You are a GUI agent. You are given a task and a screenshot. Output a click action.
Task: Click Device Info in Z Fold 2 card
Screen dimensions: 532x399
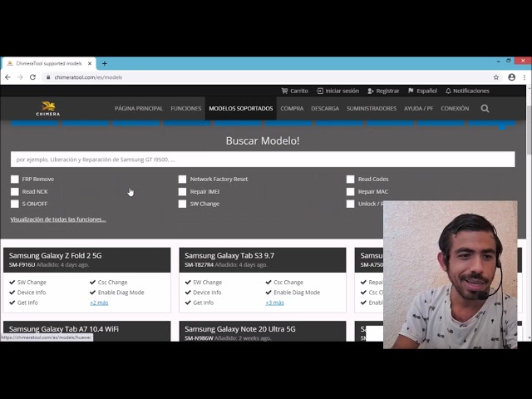tap(32, 293)
